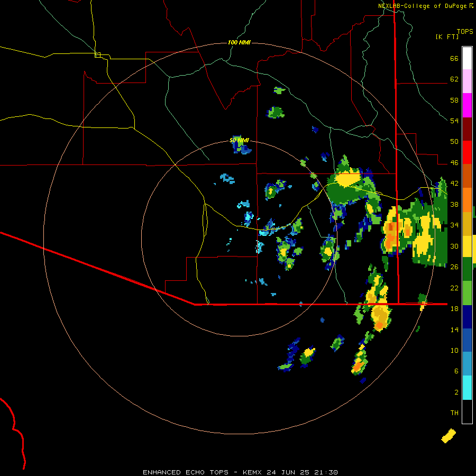Click the legend value 14
Viewport: 476px width, 476px height.
click(x=454, y=329)
